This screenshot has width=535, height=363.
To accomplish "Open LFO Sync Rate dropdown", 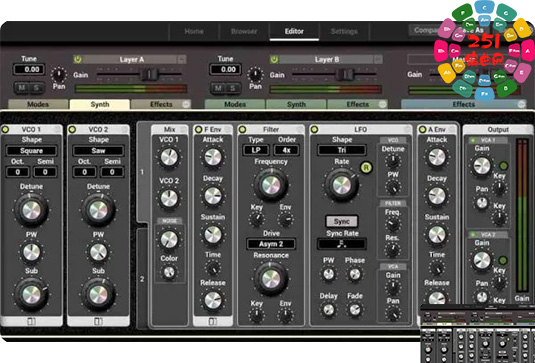I will coord(342,244).
